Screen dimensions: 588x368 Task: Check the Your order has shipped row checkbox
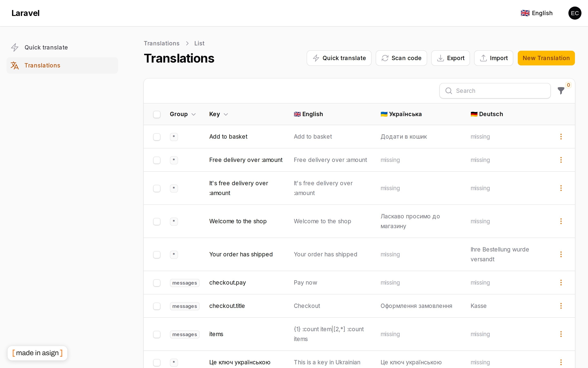157,255
